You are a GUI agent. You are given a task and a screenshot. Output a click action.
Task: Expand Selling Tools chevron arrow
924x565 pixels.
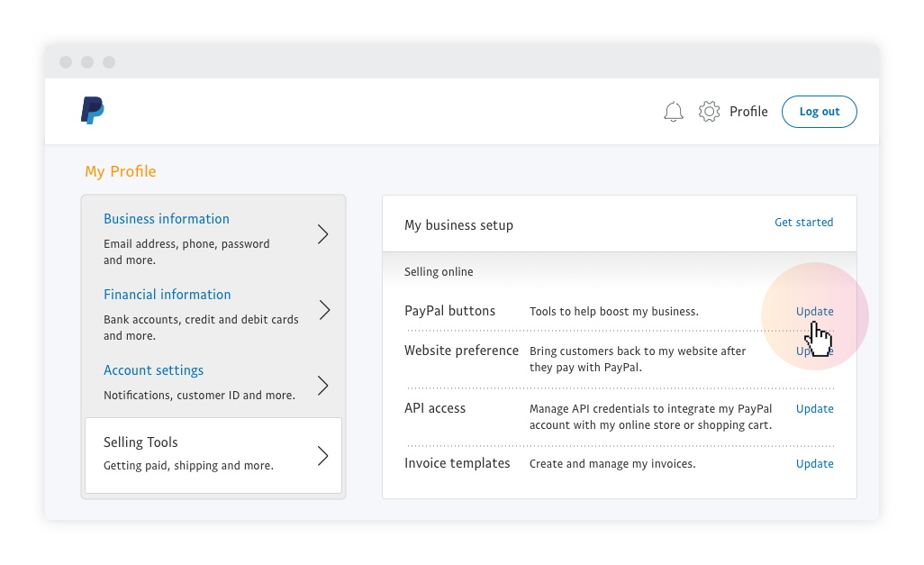(x=322, y=456)
